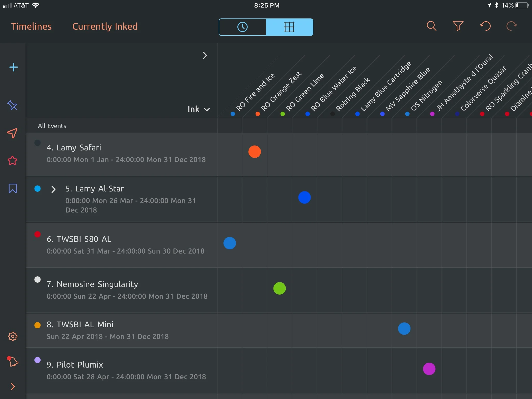Tap Pilot Plumix's lavender color dot
Image resolution: width=532 pixels, height=399 pixels.
click(38, 360)
